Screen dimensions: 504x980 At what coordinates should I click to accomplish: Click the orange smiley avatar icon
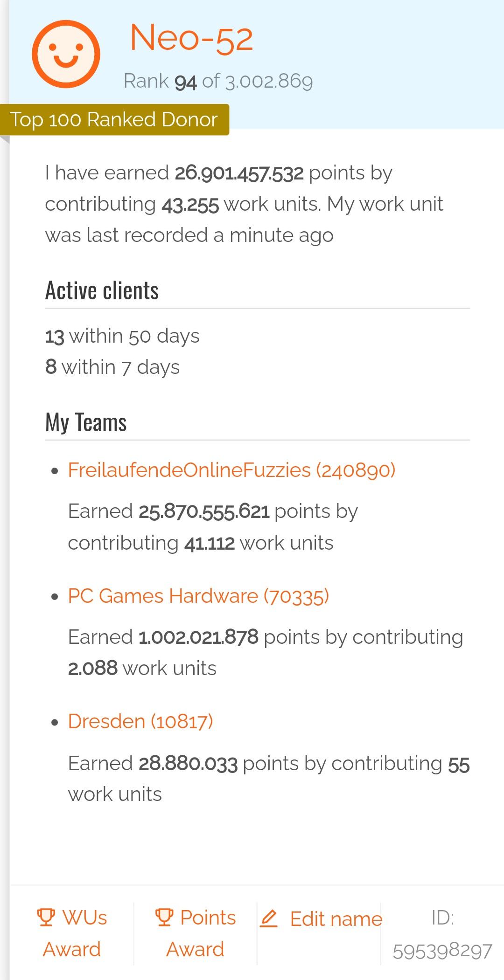click(66, 54)
